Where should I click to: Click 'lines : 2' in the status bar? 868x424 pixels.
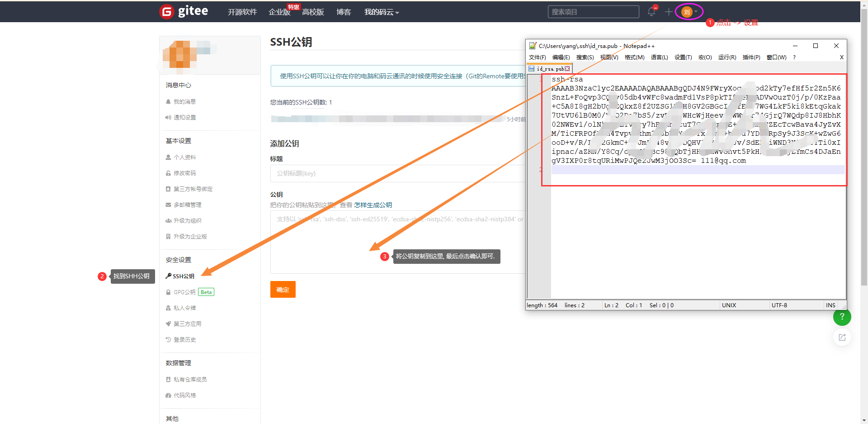(x=574, y=305)
